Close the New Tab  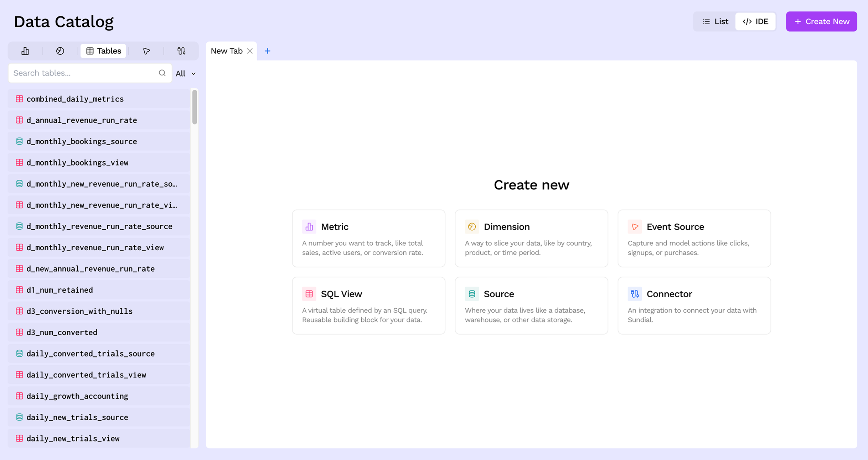[249, 51]
